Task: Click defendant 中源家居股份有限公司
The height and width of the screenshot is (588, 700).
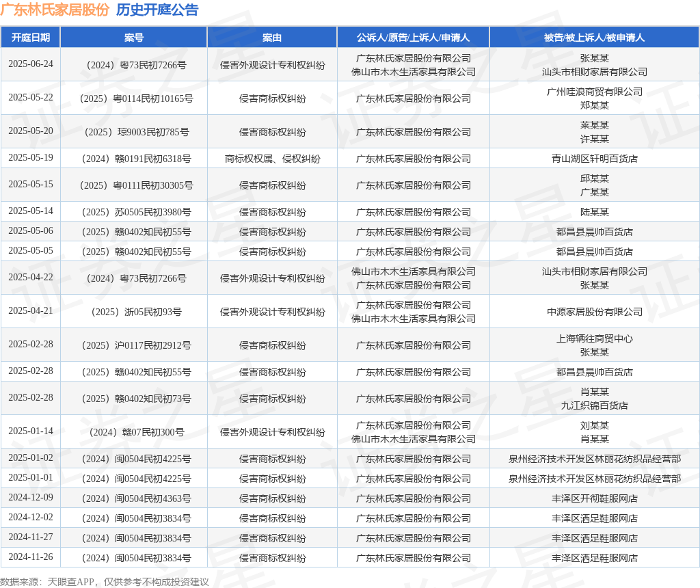Action: click(595, 312)
